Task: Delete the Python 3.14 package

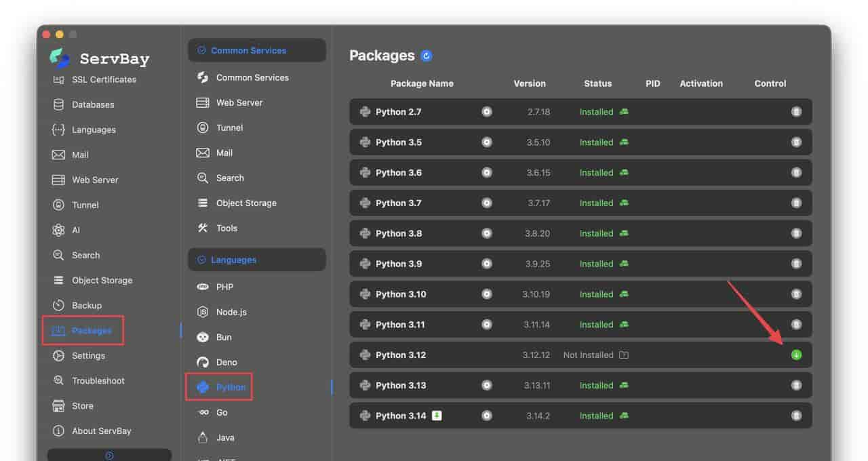Action: pos(796,416)
